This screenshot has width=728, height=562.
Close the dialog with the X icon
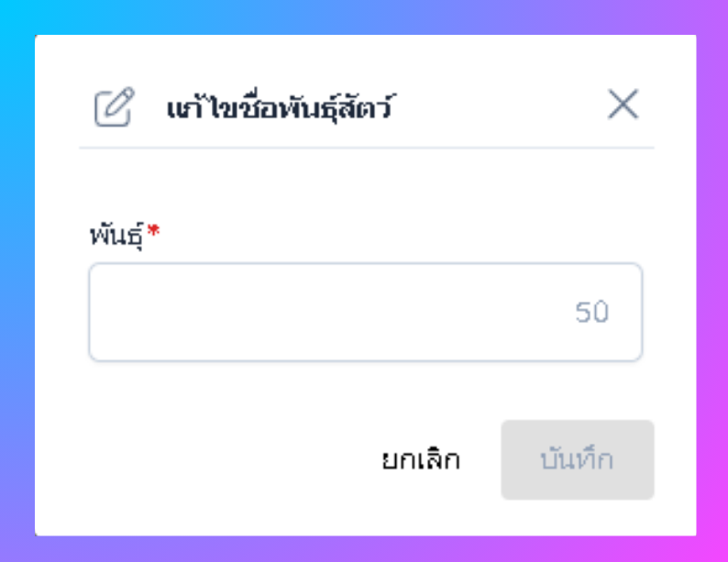(623, 106)
